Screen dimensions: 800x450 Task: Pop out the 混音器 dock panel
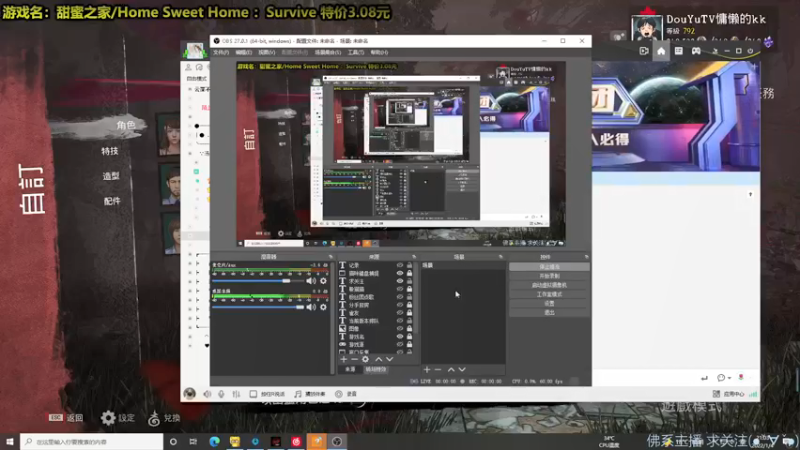pyautogui.click(x=330, y=257)
